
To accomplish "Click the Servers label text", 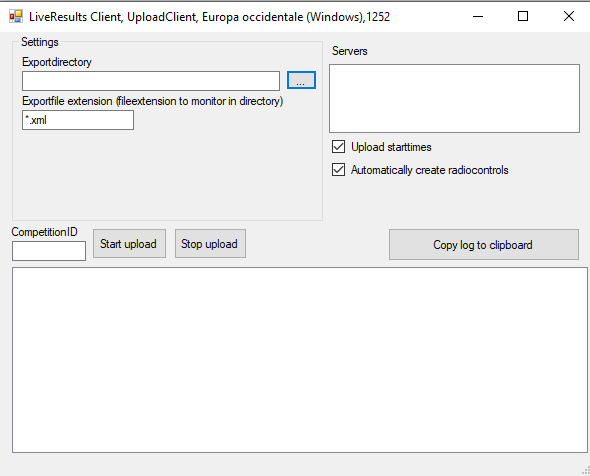I will 350,51.
